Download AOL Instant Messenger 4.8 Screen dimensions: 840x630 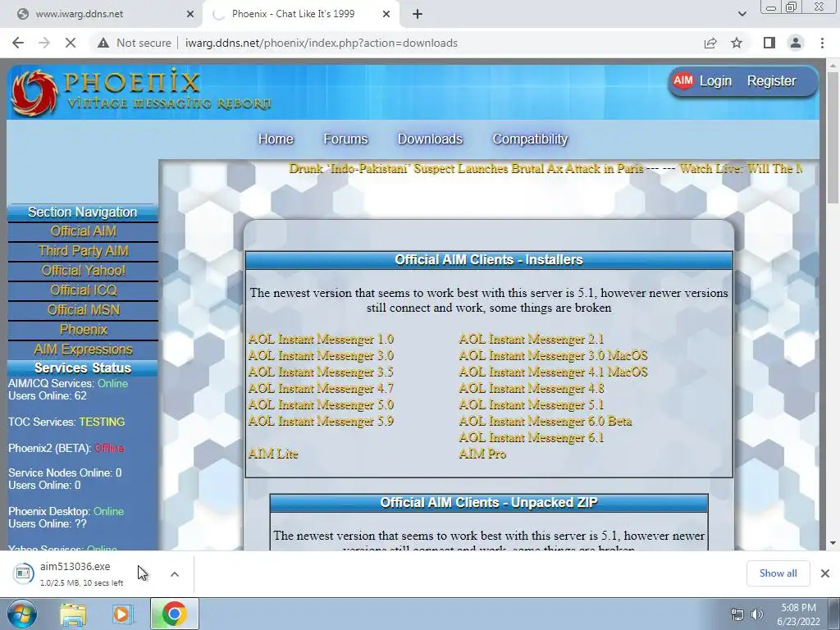(532, 388)
